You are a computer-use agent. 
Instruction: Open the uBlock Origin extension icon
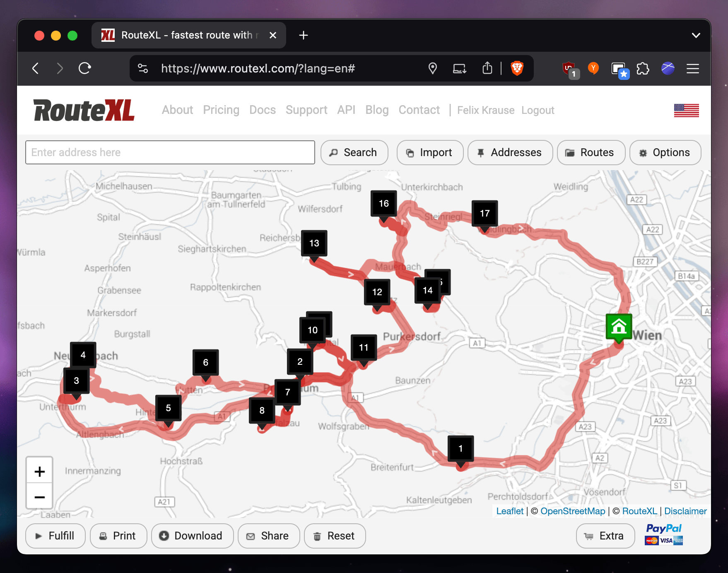coord(569,69)
